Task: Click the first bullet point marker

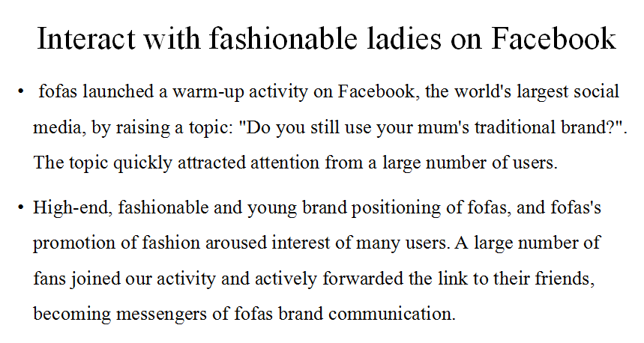Action: 21,94
